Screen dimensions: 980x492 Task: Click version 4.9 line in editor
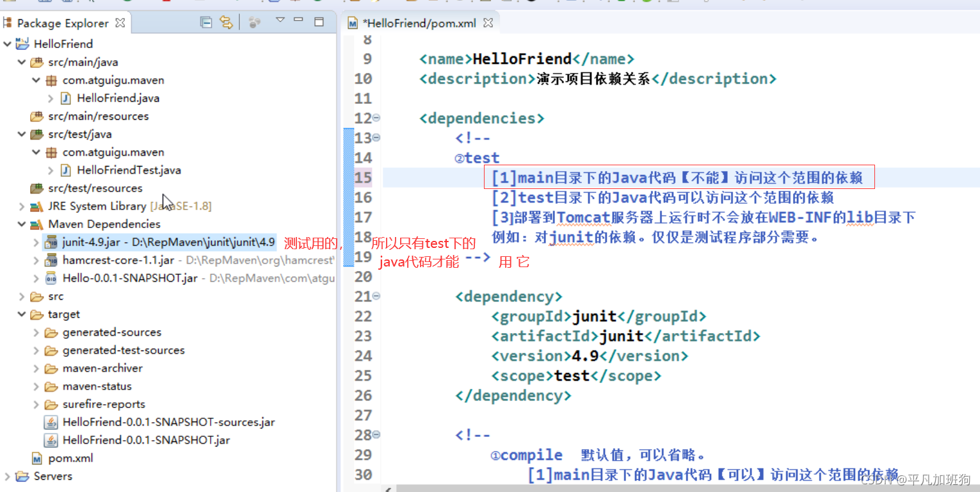590,356
